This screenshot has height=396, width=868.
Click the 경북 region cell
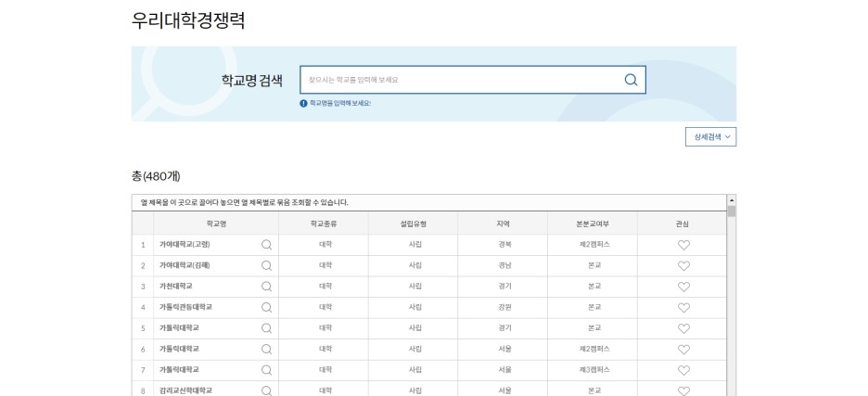click(504, 244)
